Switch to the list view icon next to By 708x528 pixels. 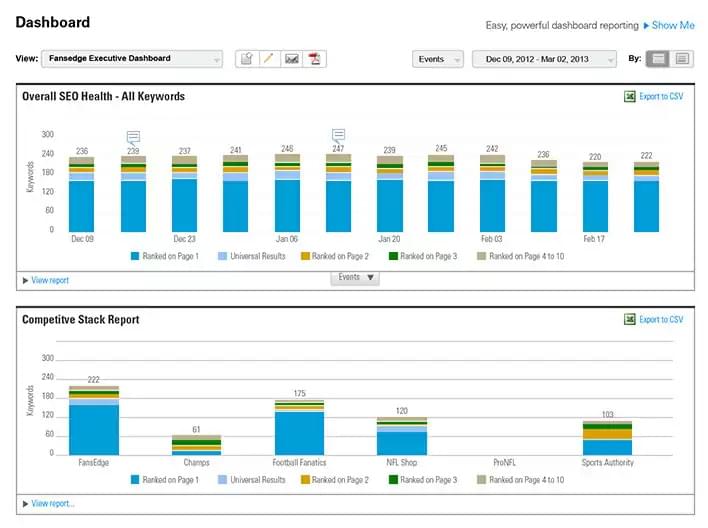pos(682,59)
